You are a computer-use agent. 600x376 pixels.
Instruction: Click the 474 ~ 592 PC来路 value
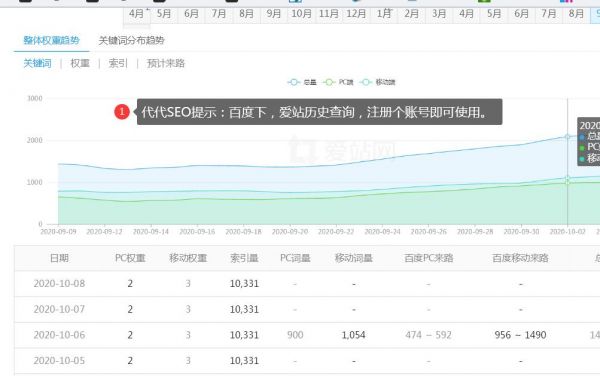tap(429, 335)
